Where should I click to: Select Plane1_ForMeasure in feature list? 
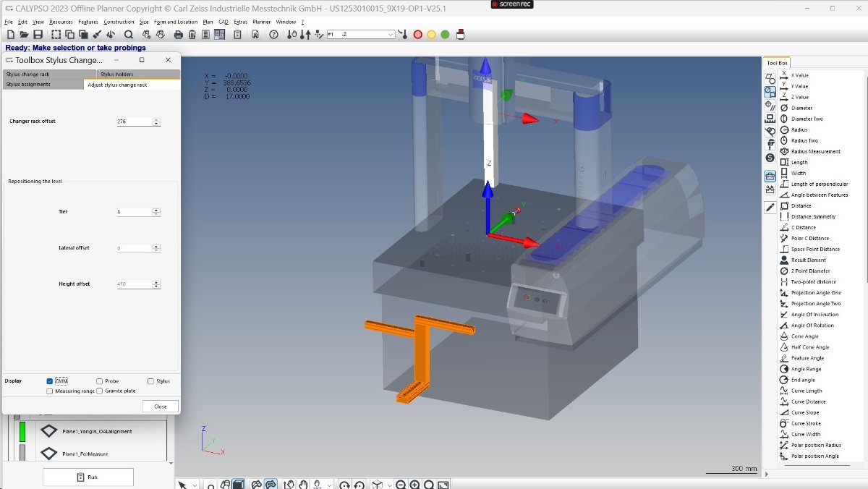pyautogui.click(x=85, y=454)
